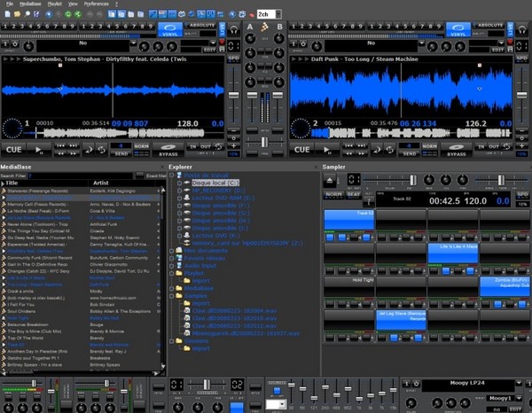Click deck 1 pitch zero reset button
This screenshot has height=413, width=532.
click(234, 138)
